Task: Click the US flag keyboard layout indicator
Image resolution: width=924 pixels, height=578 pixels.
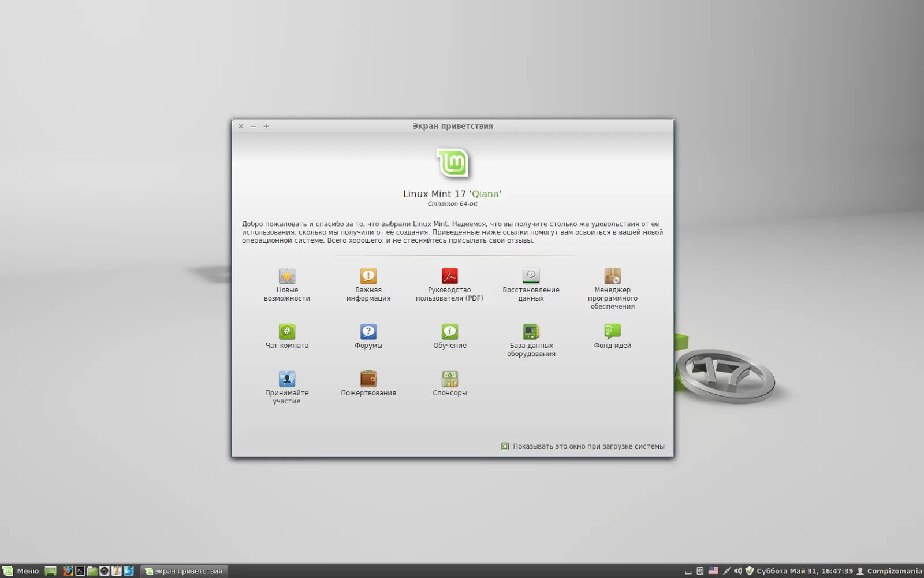Action: click(x=714, y=570)
